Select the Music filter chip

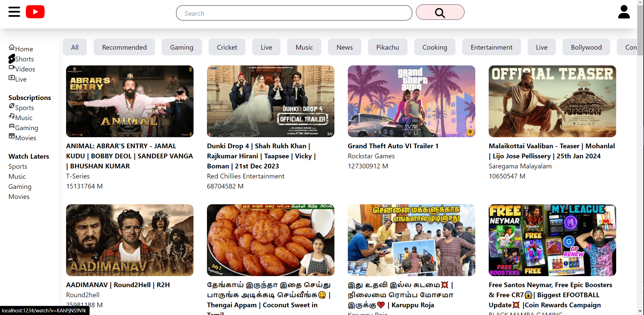point(304,47)
